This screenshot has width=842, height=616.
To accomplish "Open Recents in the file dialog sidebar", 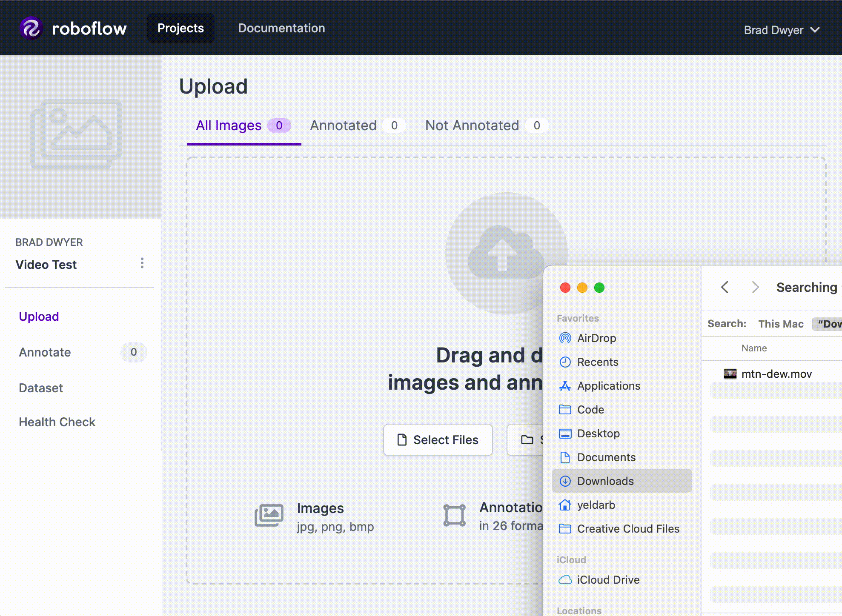I will [597, 362].
